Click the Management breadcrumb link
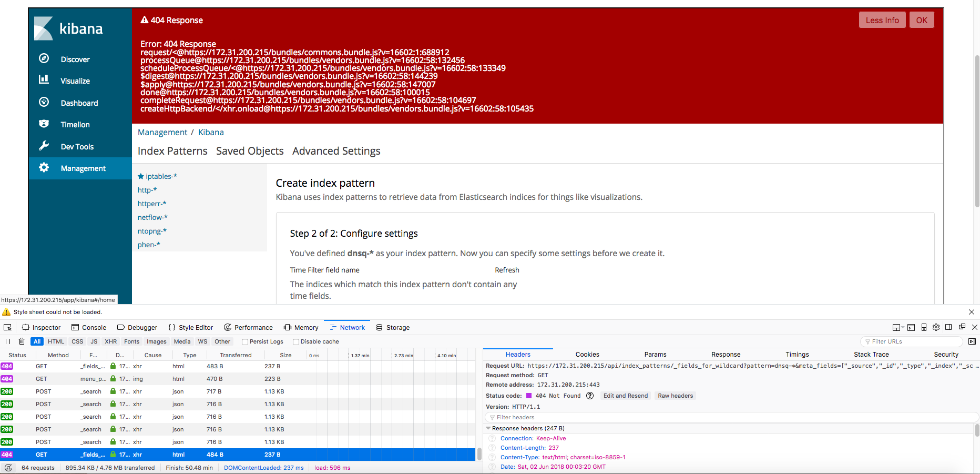The image size is (980, 474). 162,132
